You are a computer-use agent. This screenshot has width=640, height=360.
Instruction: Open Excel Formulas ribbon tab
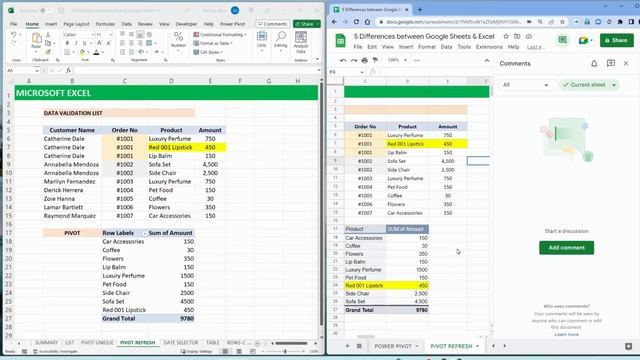pos(105,24)
